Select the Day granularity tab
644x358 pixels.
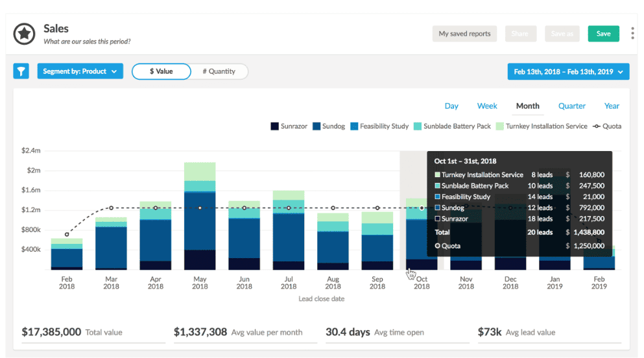coord(451,106)
